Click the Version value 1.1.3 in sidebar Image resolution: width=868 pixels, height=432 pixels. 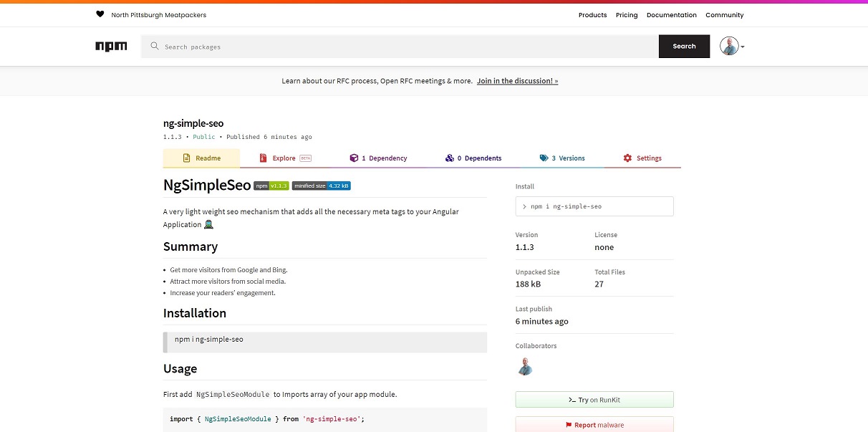[x=525, y=247]
